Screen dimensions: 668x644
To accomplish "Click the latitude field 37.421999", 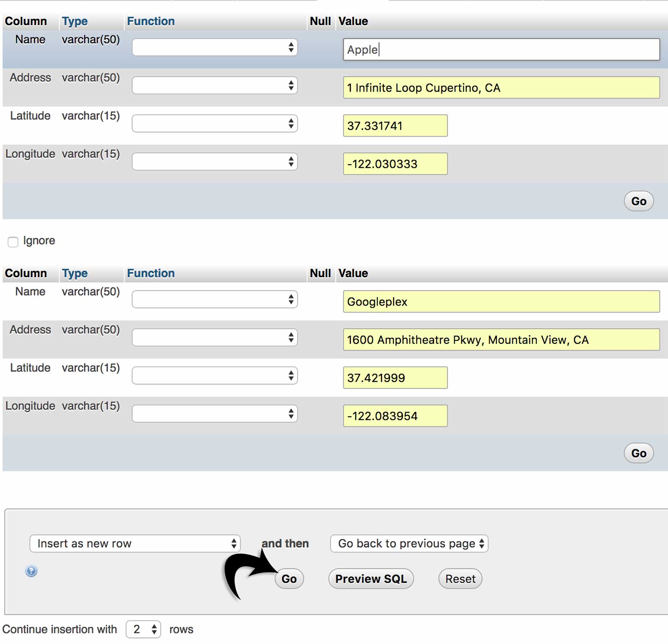I will pos(395,378).
